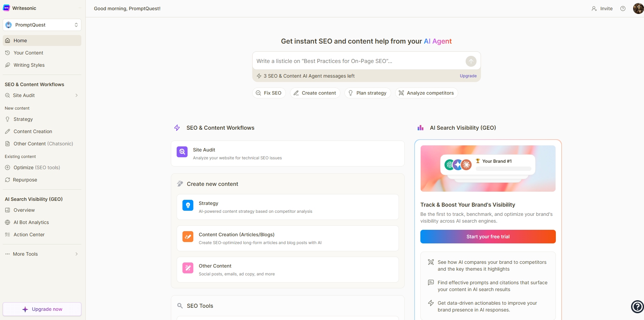644x320 pixels.
Task: Go to AI Bot Analytics
Action: (x=31, y=222)
